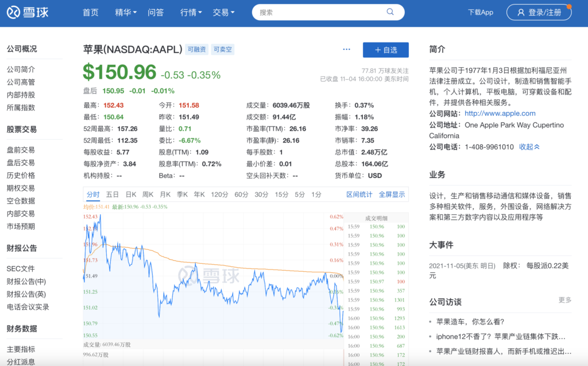This screenshot has height=366, width=588.
Task: Click the intraday price chart area
Action: click(213, 276)
